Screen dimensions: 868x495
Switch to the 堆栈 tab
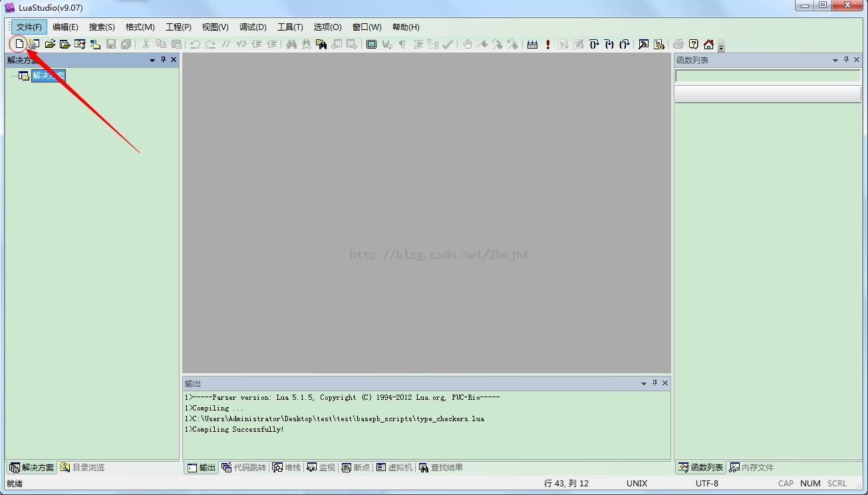click(287, 468)
